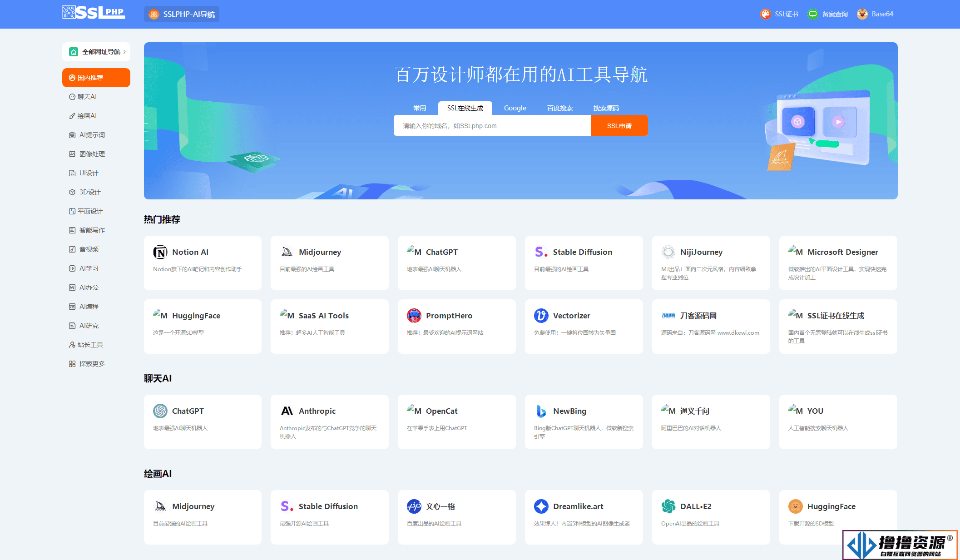
Task: Open 平面设计 in the sidebar
Action: coord(96,211)
